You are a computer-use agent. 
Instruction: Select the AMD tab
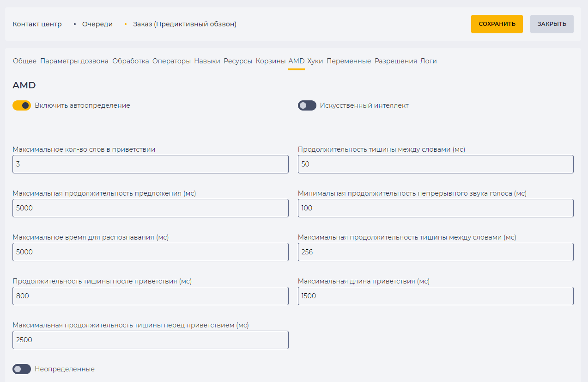pyautogui.click(x=297, y=61)
